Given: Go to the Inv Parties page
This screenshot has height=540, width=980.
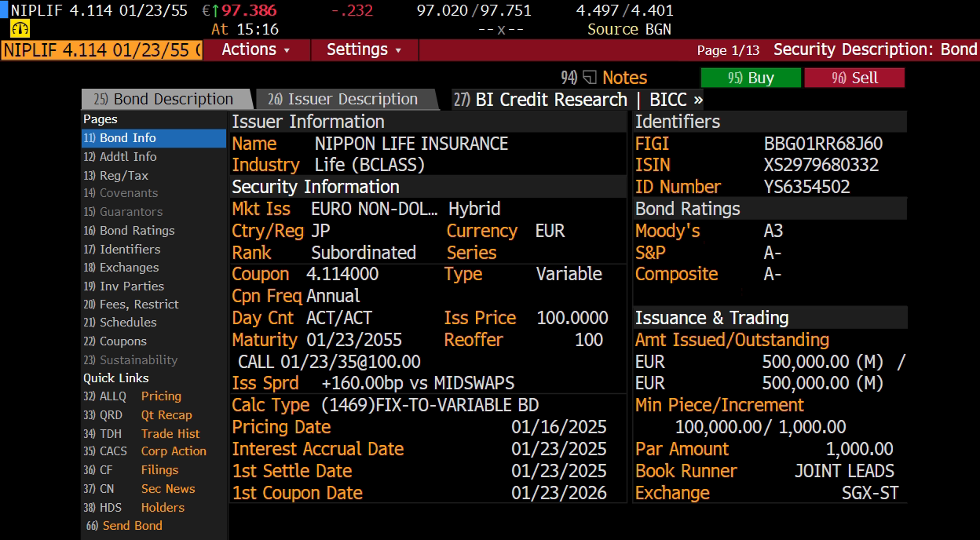Looking at the screenshot, I should coord(123,286).
